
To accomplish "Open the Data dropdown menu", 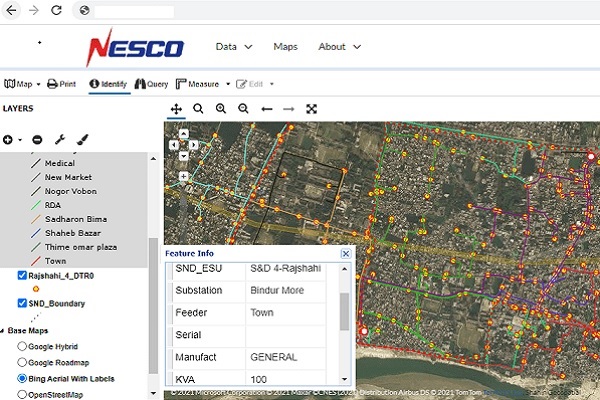I will 234,47.
